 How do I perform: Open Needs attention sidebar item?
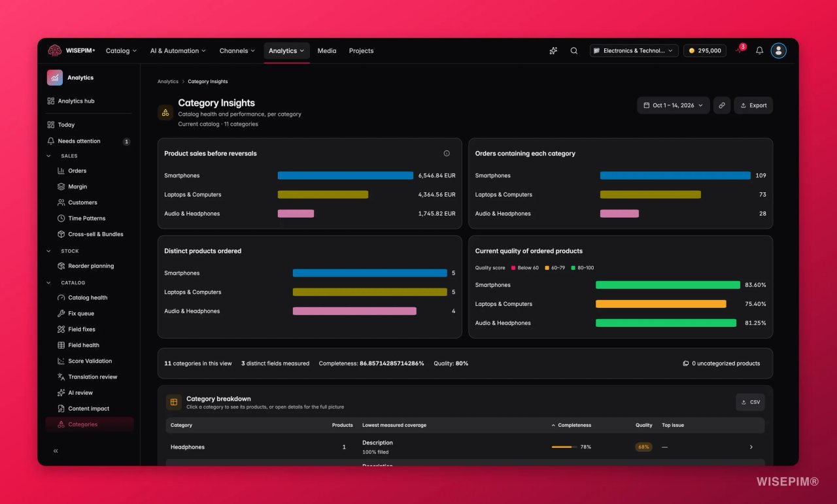[x=90, y=141]
